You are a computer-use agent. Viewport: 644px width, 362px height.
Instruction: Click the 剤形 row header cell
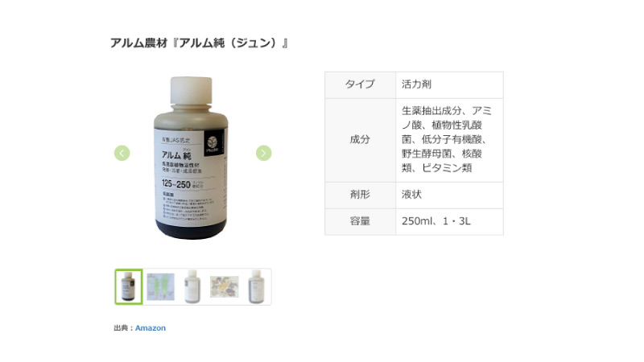(x=360, y=195)
